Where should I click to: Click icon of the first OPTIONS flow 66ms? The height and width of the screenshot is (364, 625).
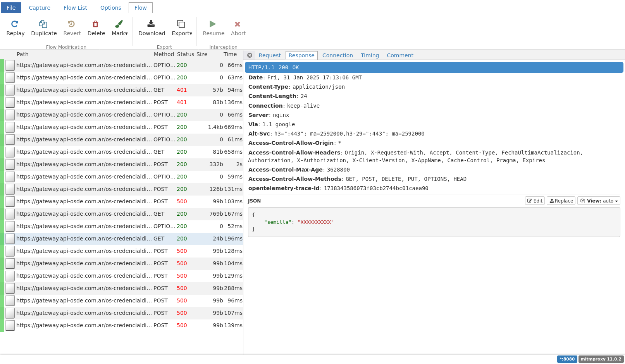click(x=10, y=65)
